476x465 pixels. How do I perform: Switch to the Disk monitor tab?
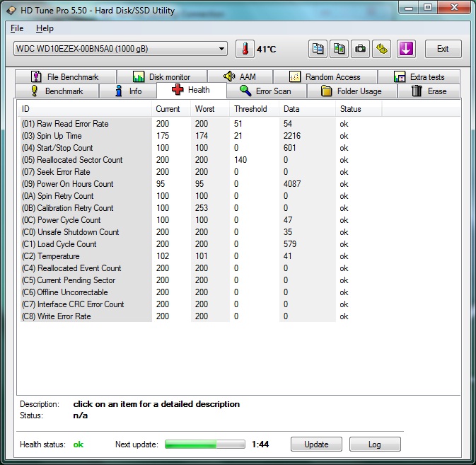click(x=162, y=76)
